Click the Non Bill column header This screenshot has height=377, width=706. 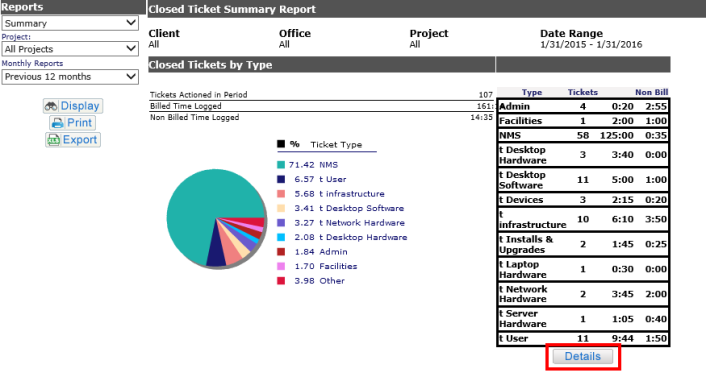tap(652, 92)
